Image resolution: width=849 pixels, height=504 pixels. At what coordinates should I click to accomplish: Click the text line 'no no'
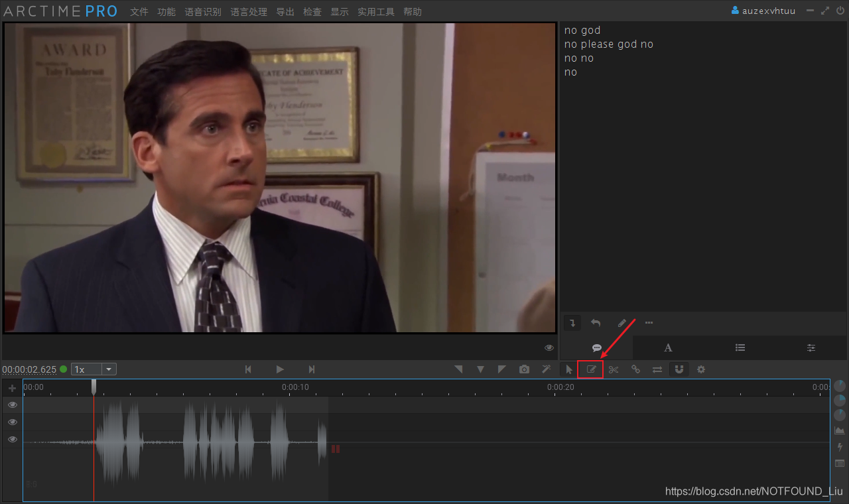point(579,58)
